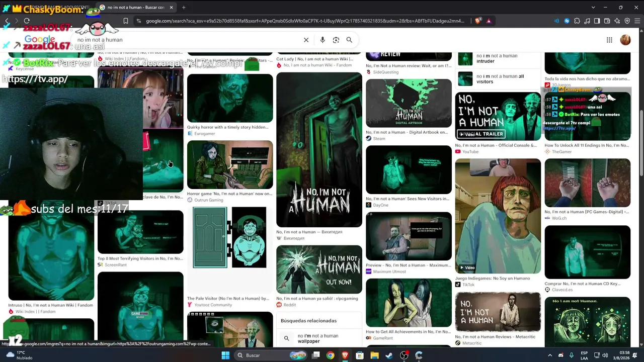Start a voice search with the microphone

pyautogui.click(x=323, y=40)
